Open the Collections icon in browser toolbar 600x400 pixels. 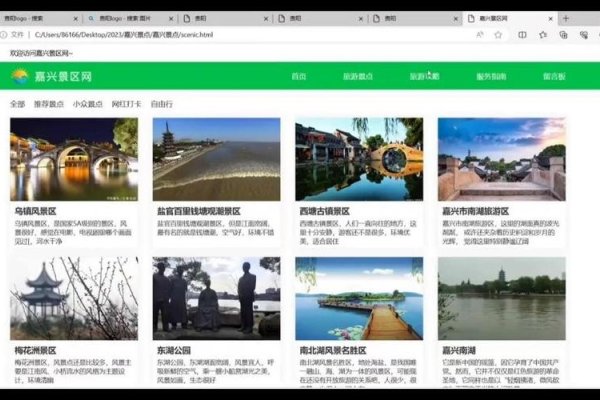563,35
